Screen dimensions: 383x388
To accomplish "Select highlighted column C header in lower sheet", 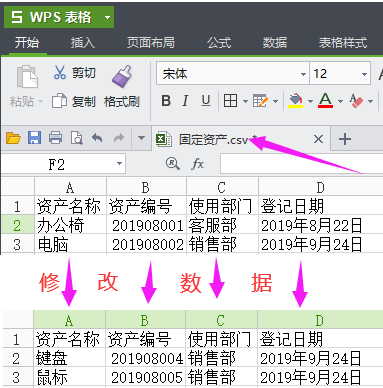I will (221, 320).
